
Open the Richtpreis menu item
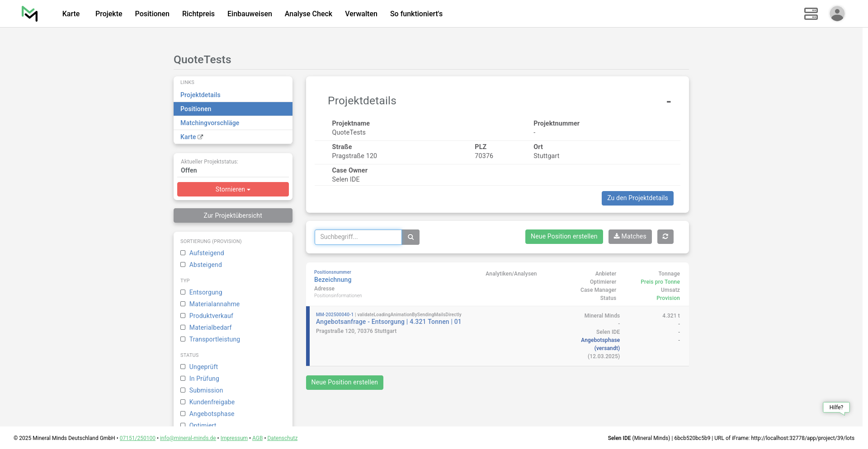point(198,14)
